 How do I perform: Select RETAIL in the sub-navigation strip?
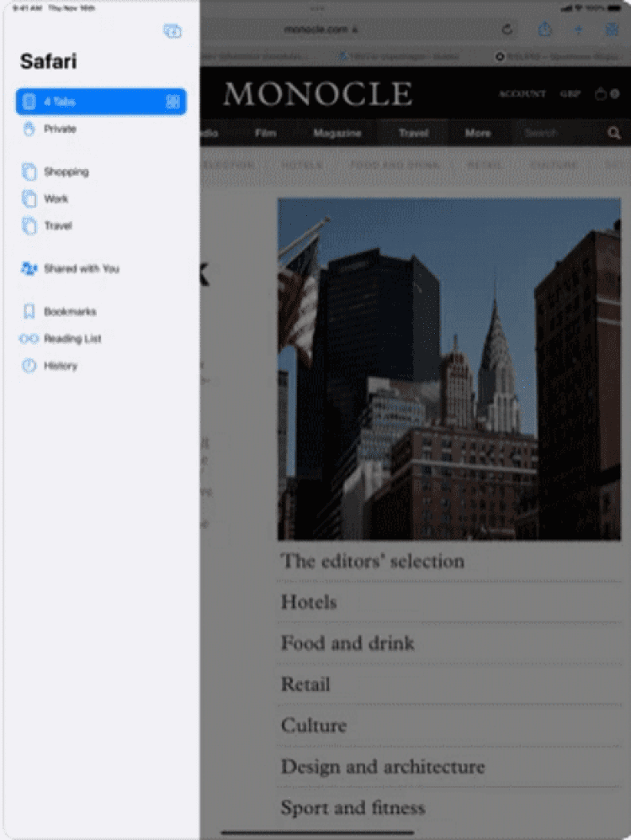(x=485, y=166)
